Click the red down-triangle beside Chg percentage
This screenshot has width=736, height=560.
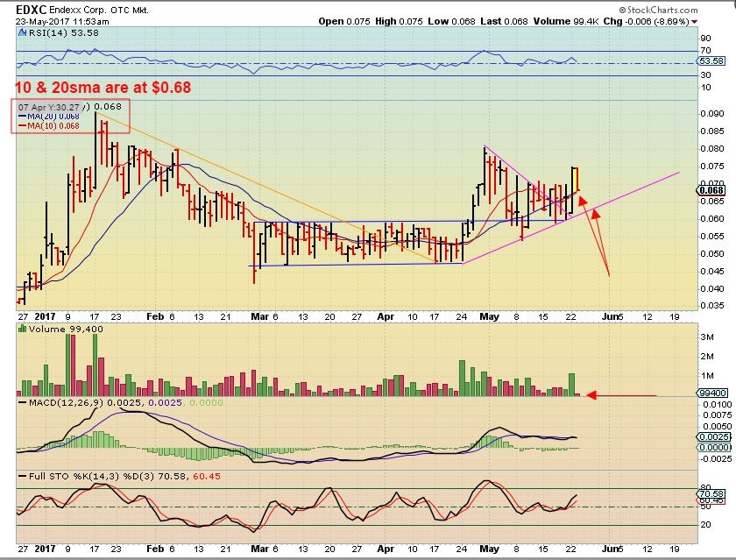[x=695, y=21]
